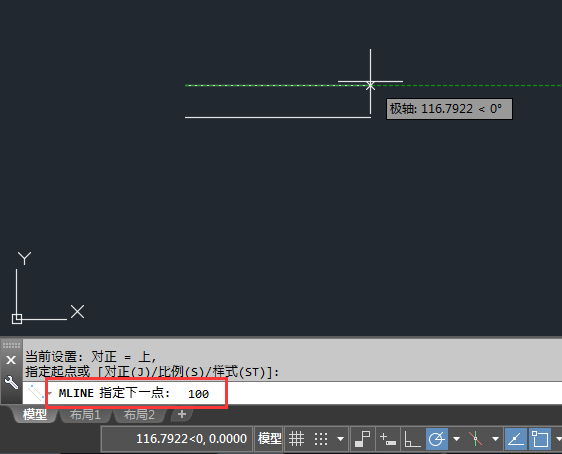
Task: Click the UCS origin icon square
Action: point(17,319)
